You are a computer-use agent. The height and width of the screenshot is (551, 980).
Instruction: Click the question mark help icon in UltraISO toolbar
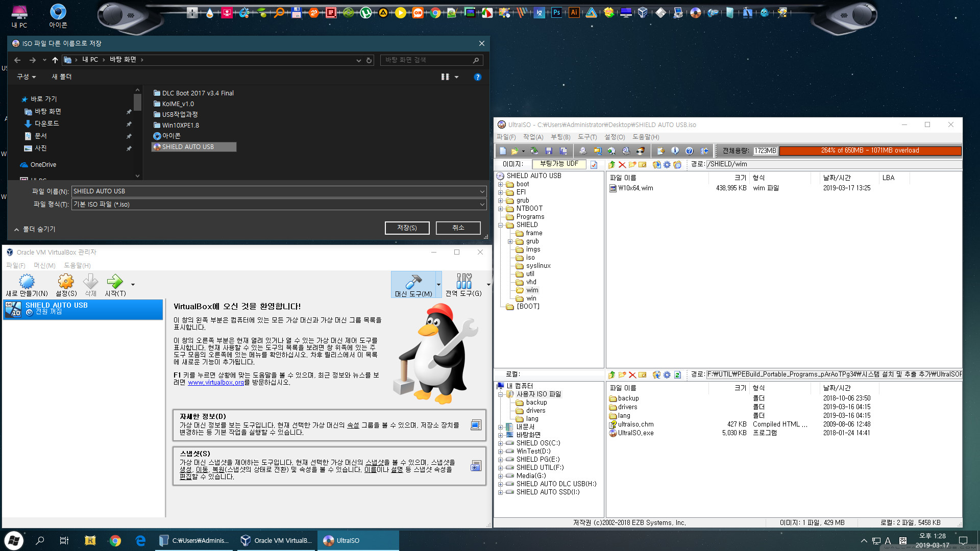[689, 151]
